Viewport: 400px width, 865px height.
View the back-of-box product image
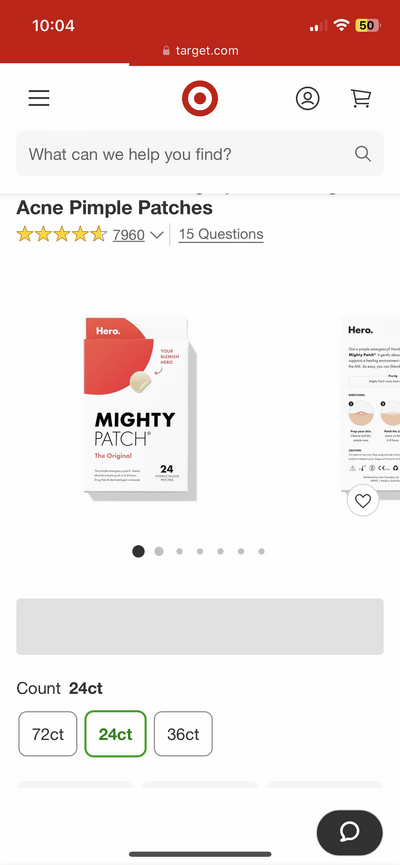point(370,404)
